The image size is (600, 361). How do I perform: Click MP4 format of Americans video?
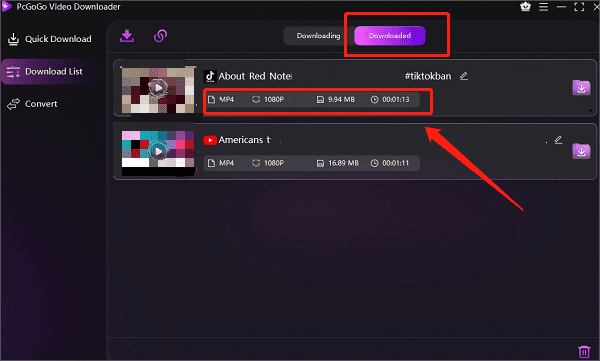pyautogui.click(x=226, y=163)
